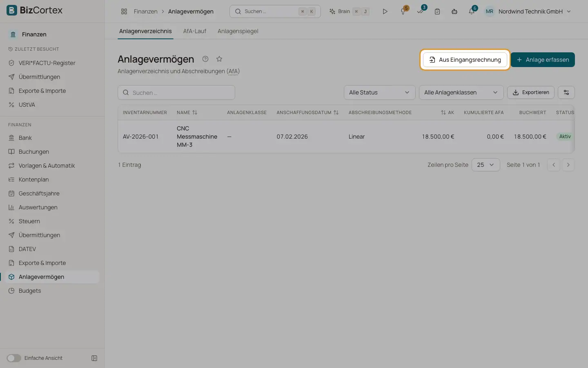
Task: Open the checkmark tasks icon with badge 3
Action: tap(420, 11)
